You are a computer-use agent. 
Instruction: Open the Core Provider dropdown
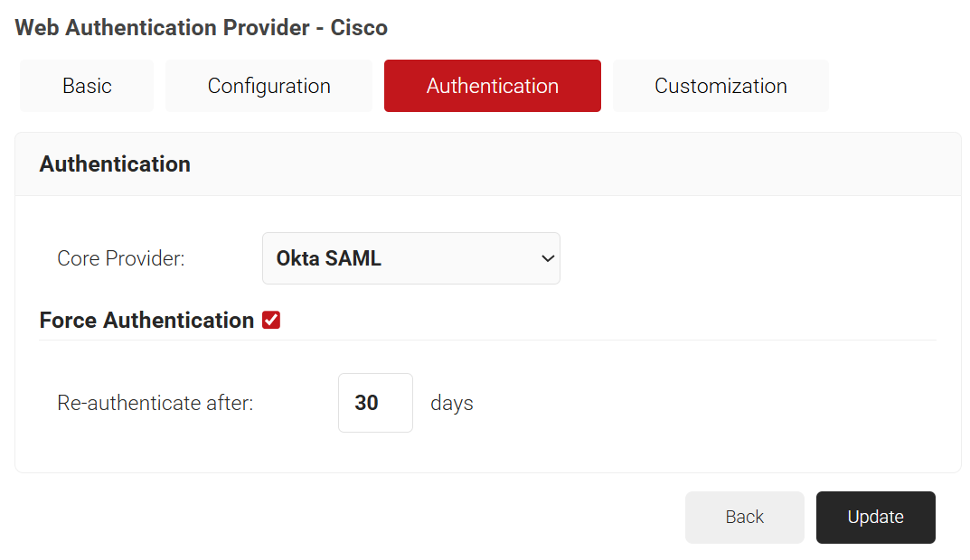point(410,258)
